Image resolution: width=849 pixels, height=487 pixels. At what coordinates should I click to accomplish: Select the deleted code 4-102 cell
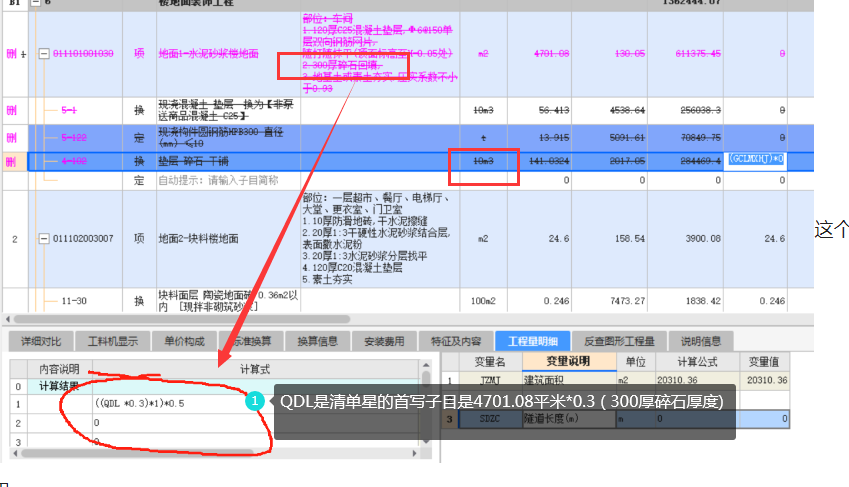coord(75,161)
